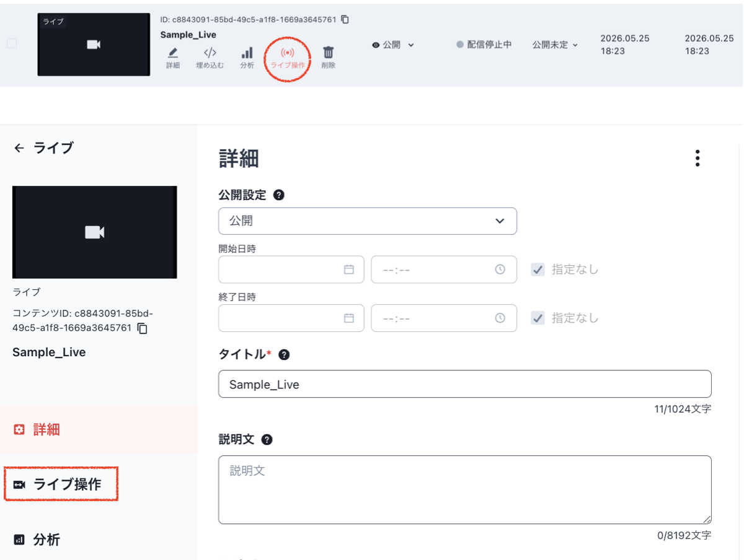The width and height of the screenshot is (744, 560).
Task: Select the ライブ操作 sidebar menu item
Action: point(61,484)
